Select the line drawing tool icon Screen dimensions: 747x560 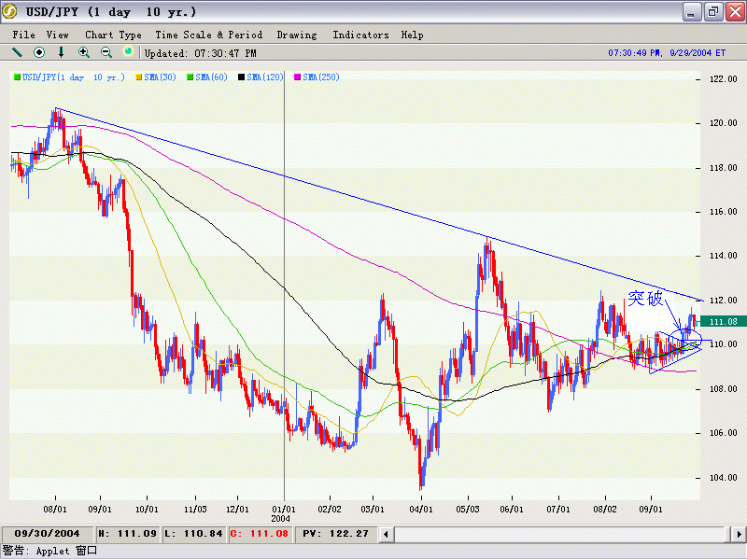[17, 52]
